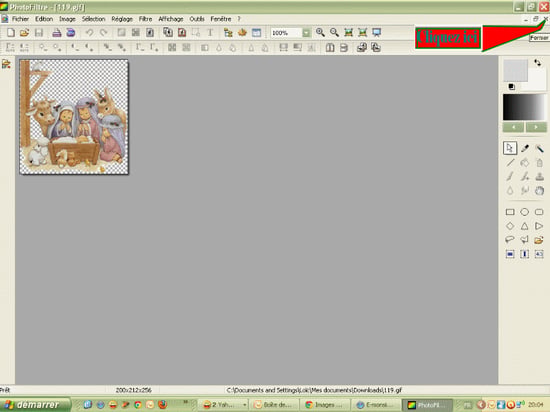Viewport: 550px width, 412px height.
Task: Open the explorer icon at left edge
Action: (x=6, y=64)
